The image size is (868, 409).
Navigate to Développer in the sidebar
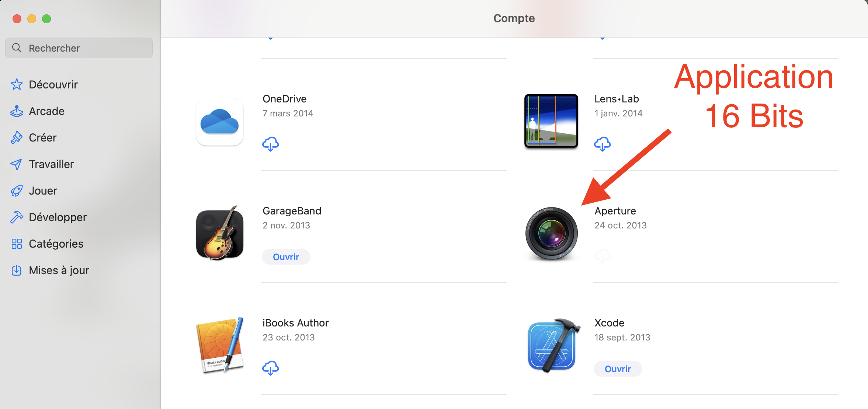[58, 217]
